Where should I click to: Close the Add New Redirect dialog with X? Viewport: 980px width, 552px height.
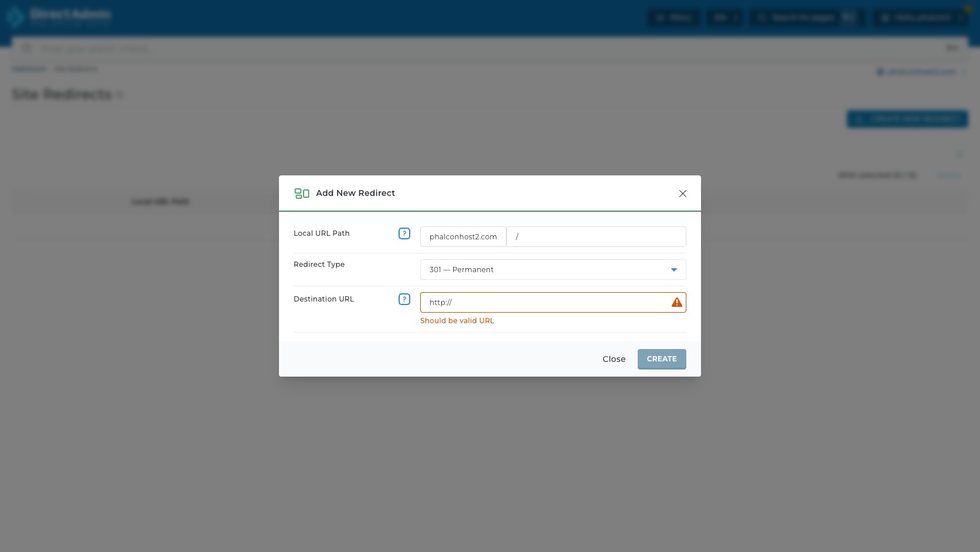[x=682, y=194]
